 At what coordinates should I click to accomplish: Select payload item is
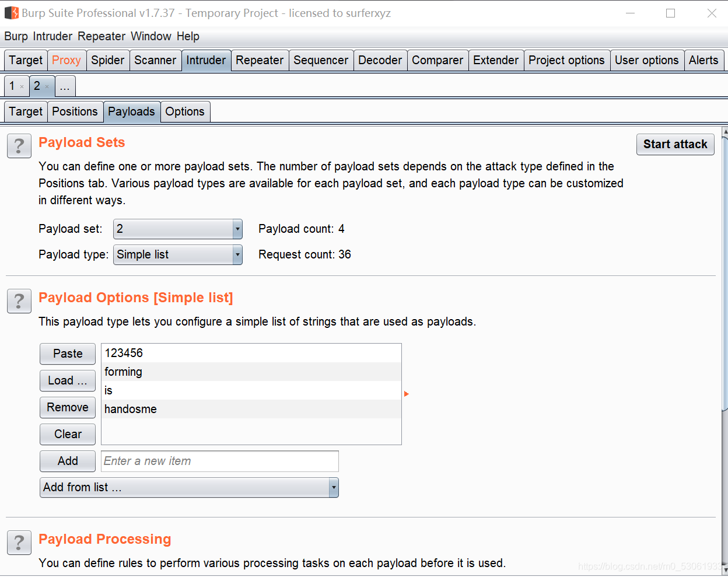point(251,390)
